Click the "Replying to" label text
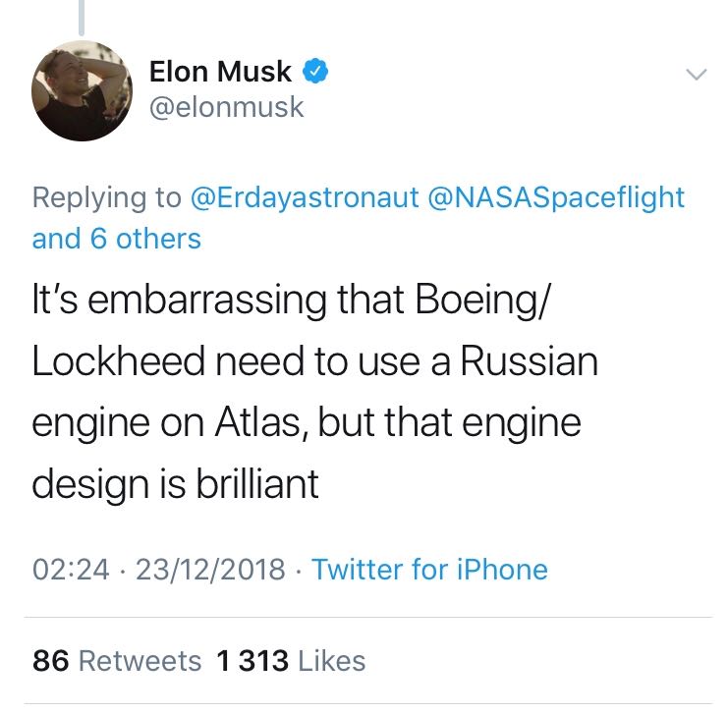The height and width of the screenshot is (714, 728). point(107,197)
